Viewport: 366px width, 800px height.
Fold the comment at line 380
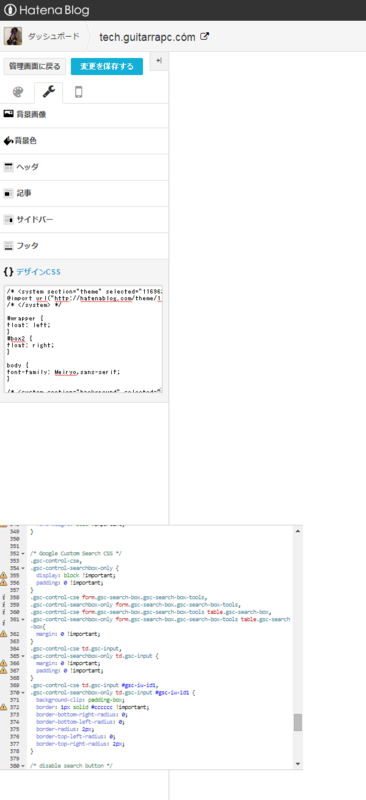pyautogui.click(x=23, y=766)
